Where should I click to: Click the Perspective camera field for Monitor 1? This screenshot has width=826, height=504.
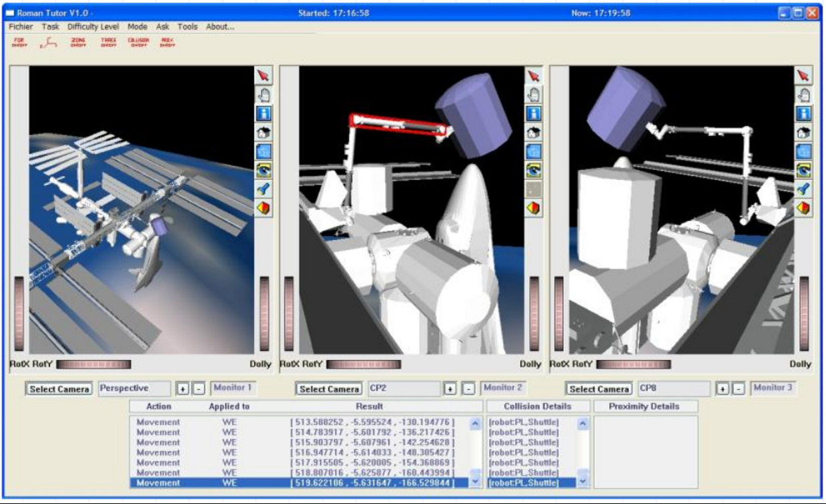135,389
